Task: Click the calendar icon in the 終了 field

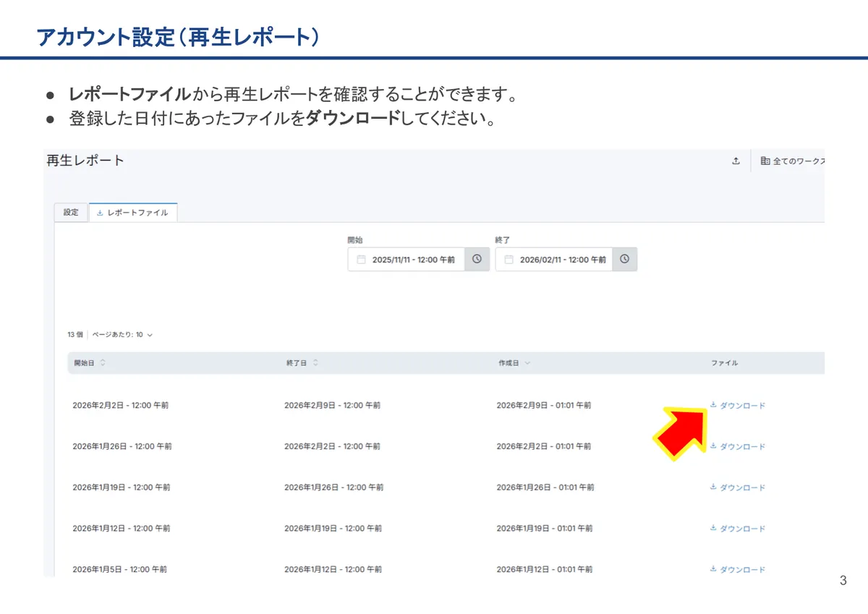Action: pos(509,260)
